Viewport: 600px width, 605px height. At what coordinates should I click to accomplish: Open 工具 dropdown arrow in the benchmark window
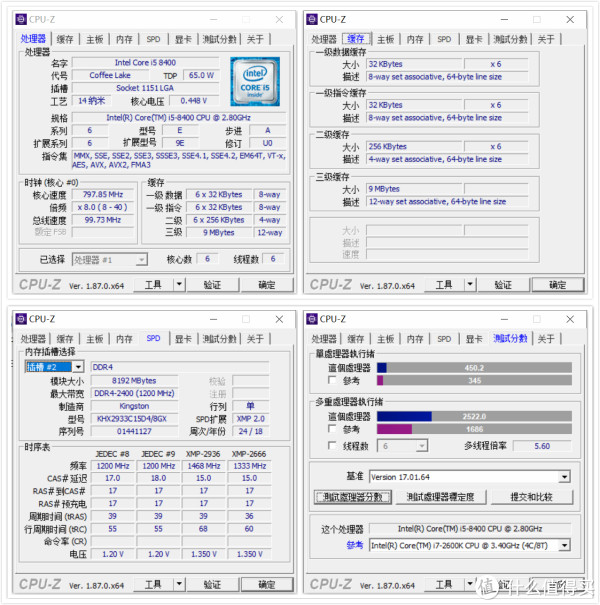click(x=470, y=584)
